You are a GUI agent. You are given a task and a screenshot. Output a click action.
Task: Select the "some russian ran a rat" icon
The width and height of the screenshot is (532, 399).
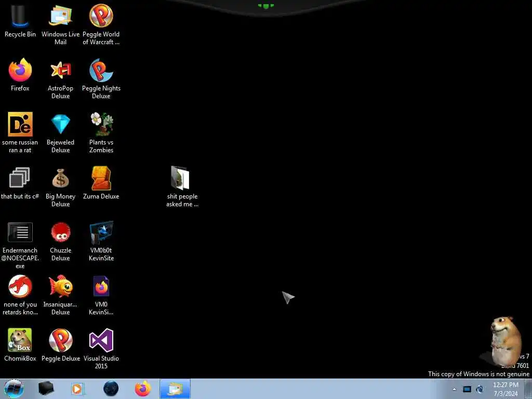20,132
